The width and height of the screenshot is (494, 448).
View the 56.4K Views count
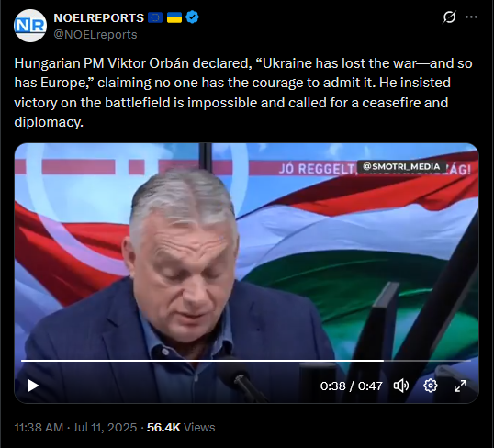point(181,428)
